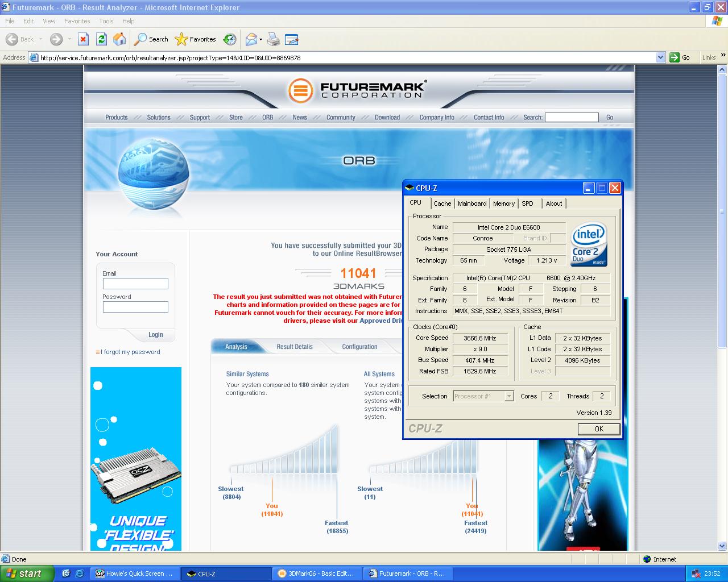Viewport: 728px width, 582px height.
Task: Open News in site navigation
Action: pyautogui.click(x=300, y=117)
